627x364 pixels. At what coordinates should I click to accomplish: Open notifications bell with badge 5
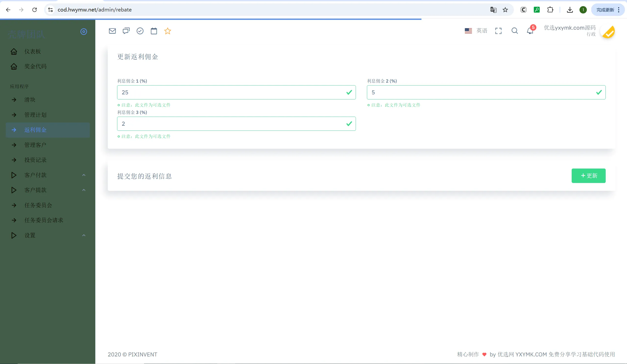pos(530,31)
